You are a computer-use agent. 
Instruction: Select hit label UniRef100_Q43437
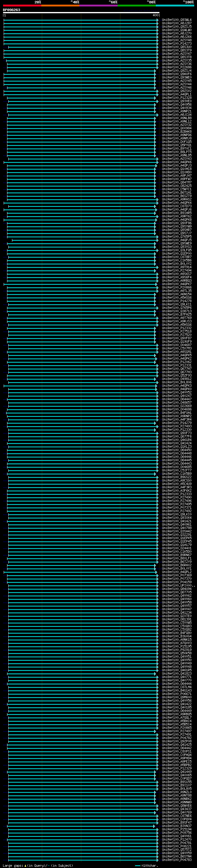tap(177, 809)
